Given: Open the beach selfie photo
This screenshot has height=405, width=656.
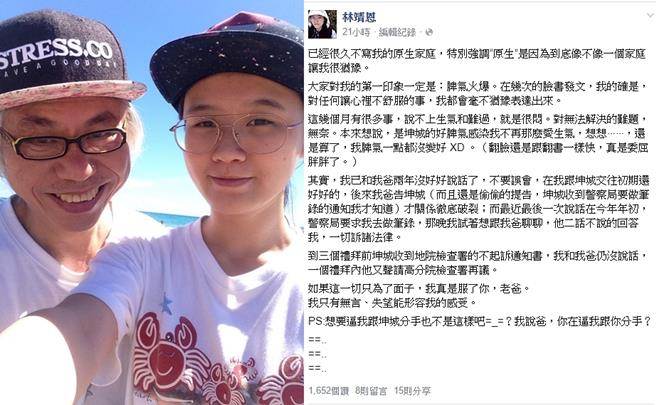Looking at the screenshot, I should 151,202.
